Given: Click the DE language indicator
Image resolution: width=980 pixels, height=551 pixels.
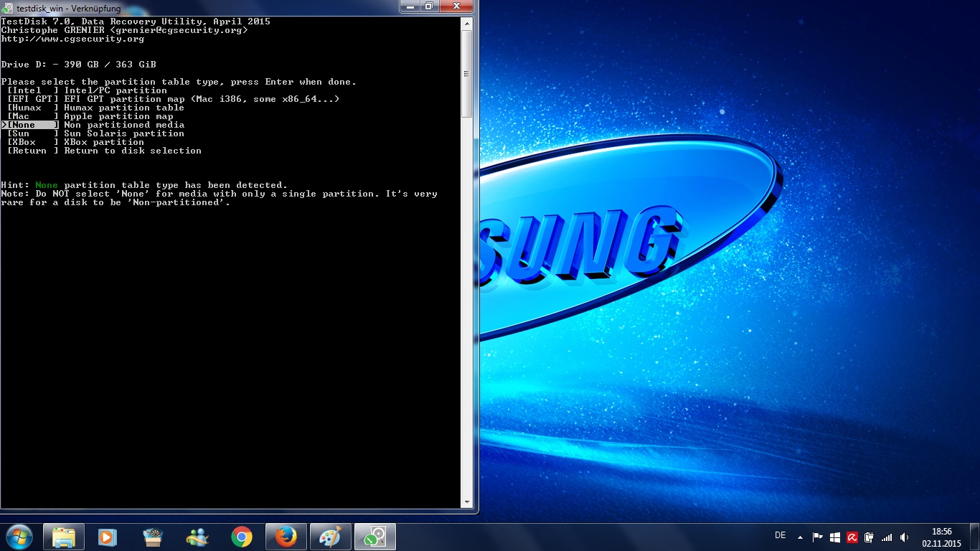Looking at the screenshot, I should pos(781,535).
